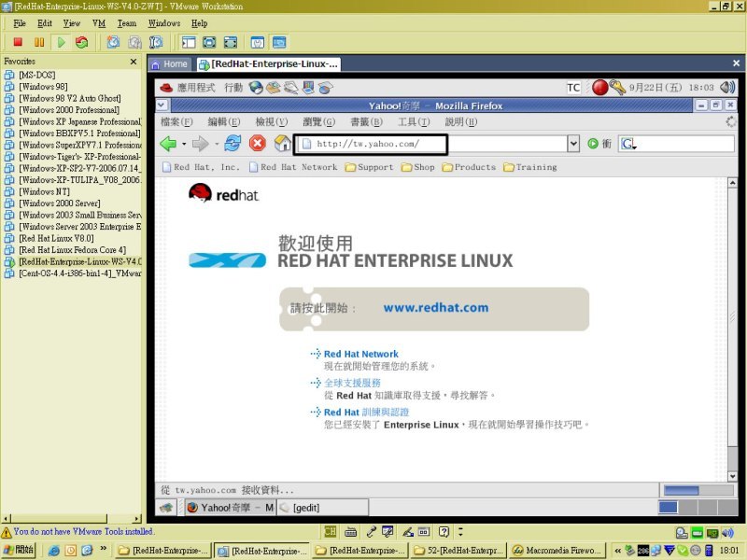Screen dimensions: 747x560
Task: Enter full screen mode icon
Action: click(230, 42)
